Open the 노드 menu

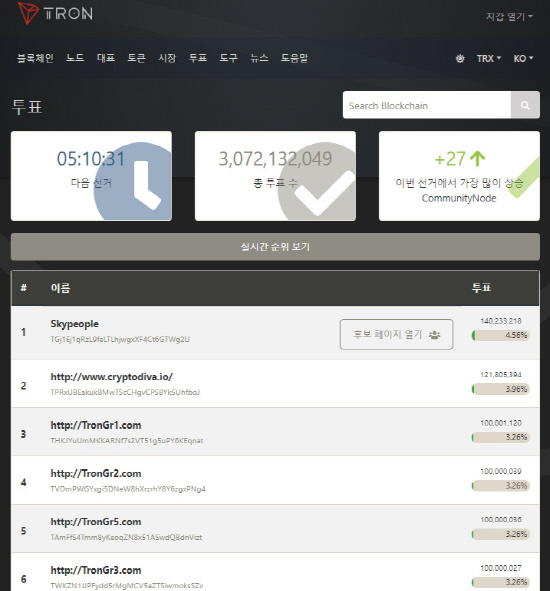[75, 58]
